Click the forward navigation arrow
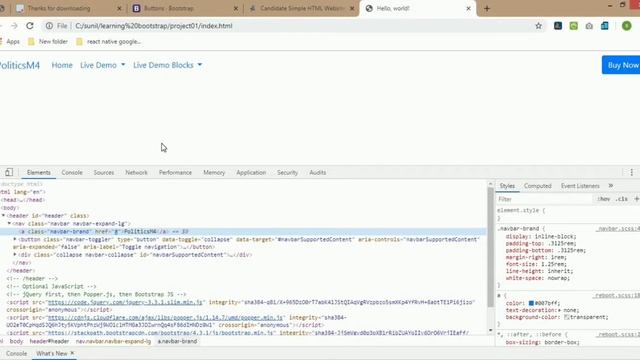This screenshot has width=640, height=360. (x=14, y=26)
